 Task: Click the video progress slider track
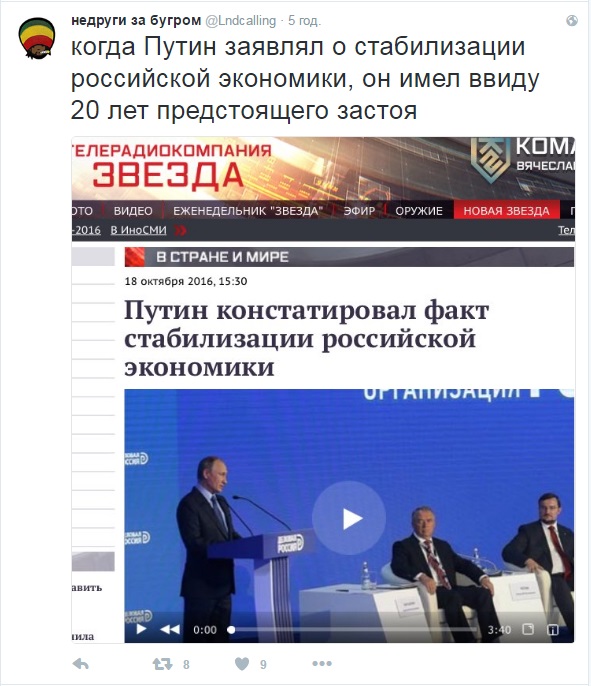pos(353,630)
